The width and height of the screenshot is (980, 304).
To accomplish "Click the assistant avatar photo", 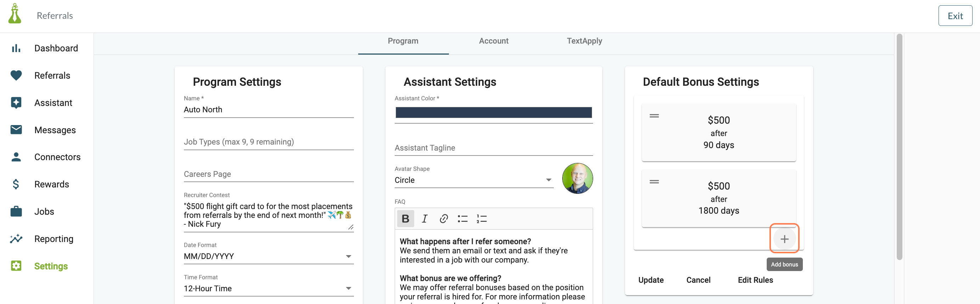I will [577, 178].
